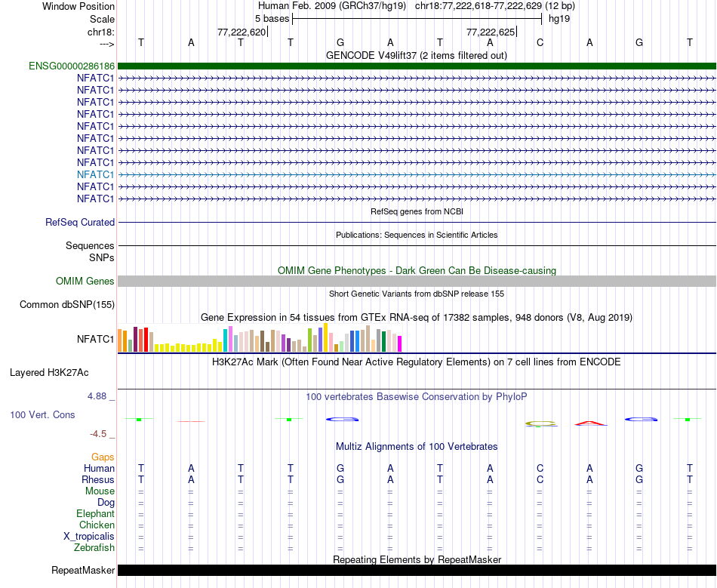This screenshot has width=717, height=588.
Task: Select the Human alignment row label
Action: [99, 469]
